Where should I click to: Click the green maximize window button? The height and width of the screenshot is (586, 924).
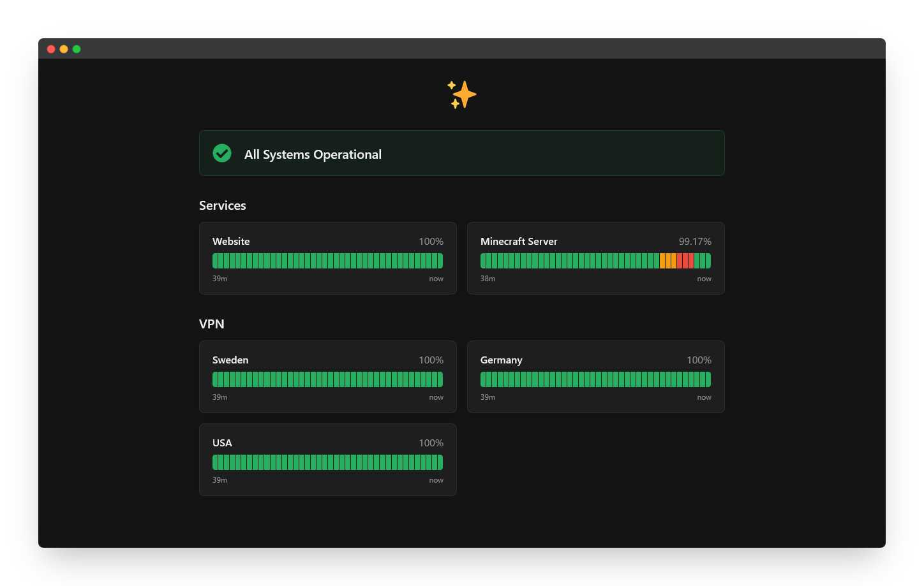click(77, 49)
